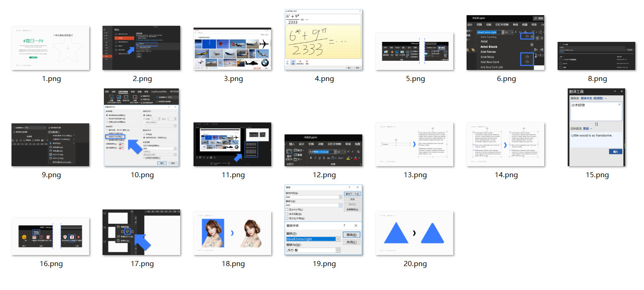The height and width of the screenshot is (290, 644).
Task: Select the thumbnail image of 13.png
Action: coord(415,145)
